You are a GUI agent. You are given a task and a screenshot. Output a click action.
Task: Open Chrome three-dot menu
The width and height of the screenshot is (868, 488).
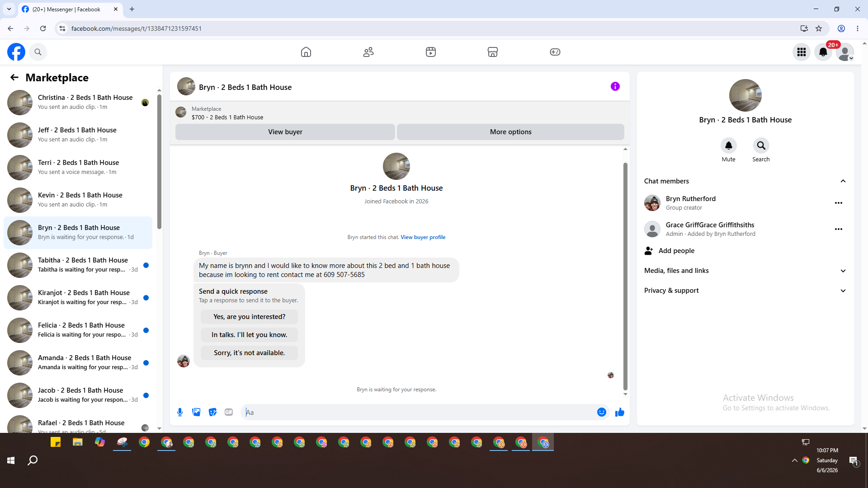[x=858, y=28]
